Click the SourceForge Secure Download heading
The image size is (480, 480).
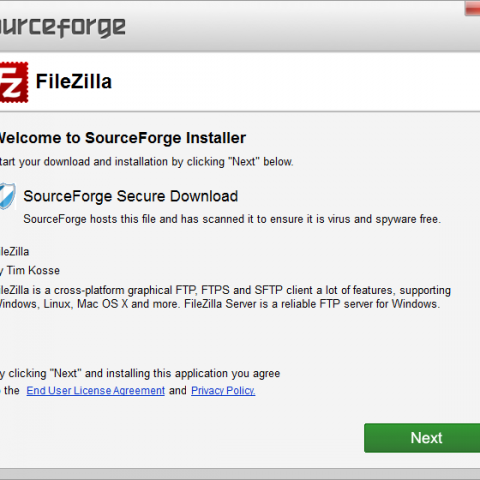point(131,196)
